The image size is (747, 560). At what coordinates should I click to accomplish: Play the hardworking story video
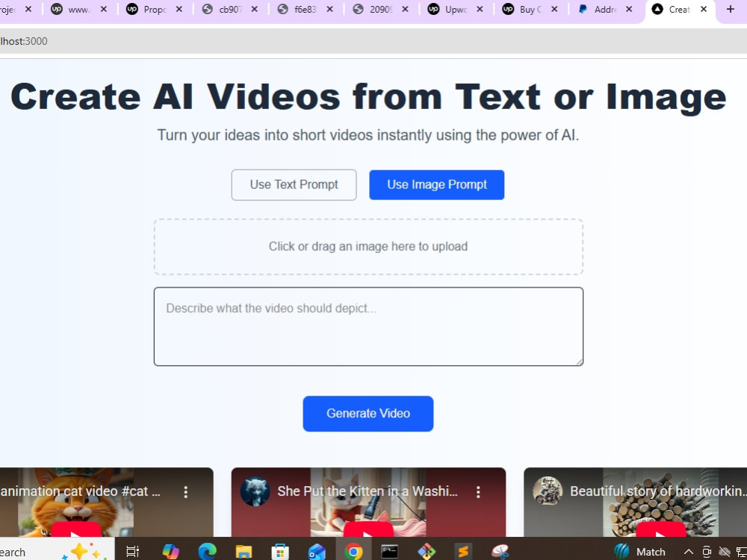[661, 530]
